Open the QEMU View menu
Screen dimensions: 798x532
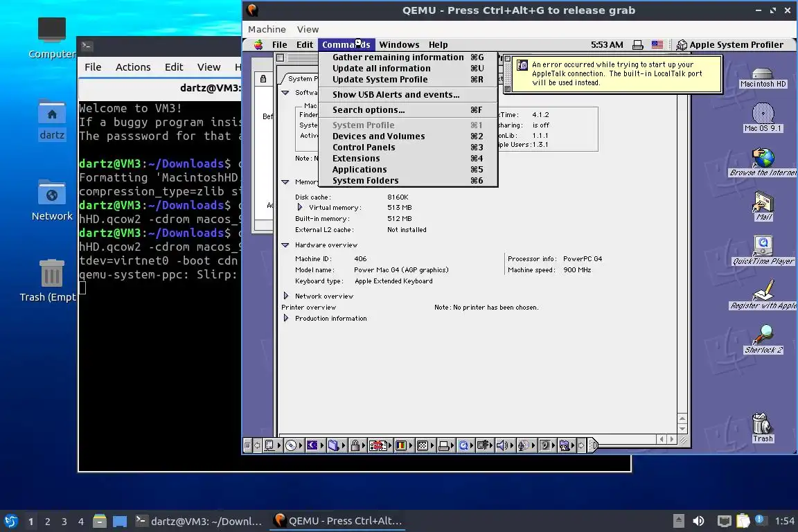[x=308, y=30]
